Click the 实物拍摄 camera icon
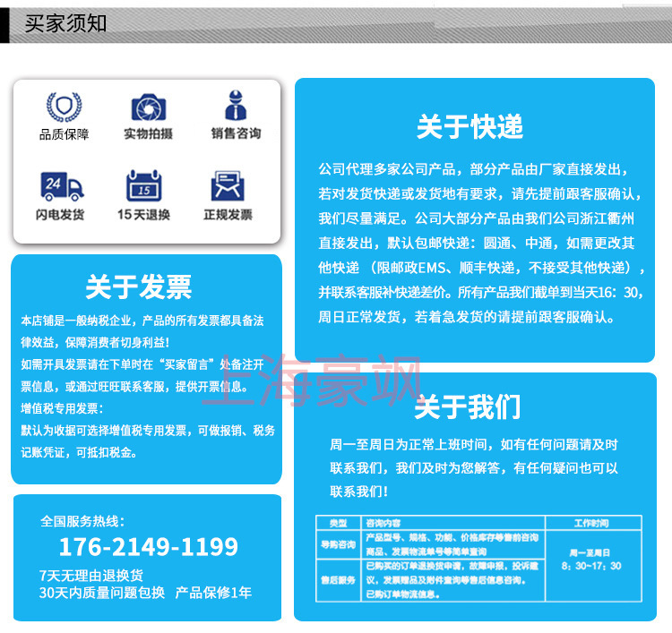Screen dimensions: 672x633 coord(148,107)
